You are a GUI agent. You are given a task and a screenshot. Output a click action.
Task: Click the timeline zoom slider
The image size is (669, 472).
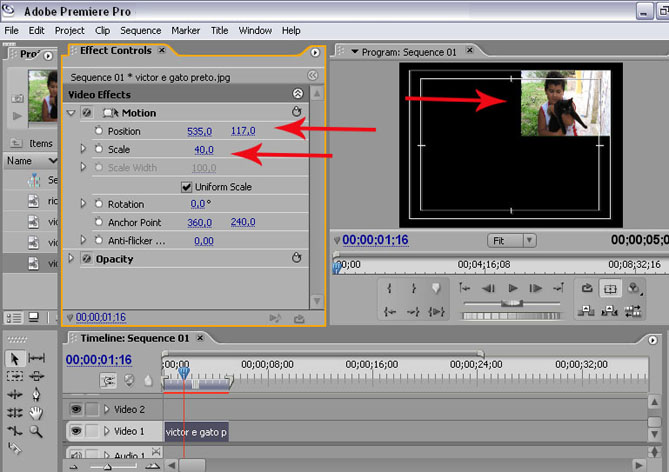coord(106,466)
